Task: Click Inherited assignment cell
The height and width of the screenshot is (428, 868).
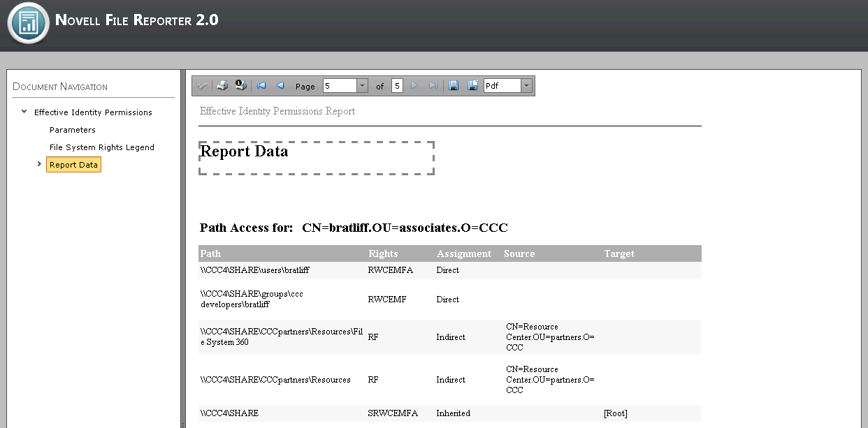Action: point(454,413)
